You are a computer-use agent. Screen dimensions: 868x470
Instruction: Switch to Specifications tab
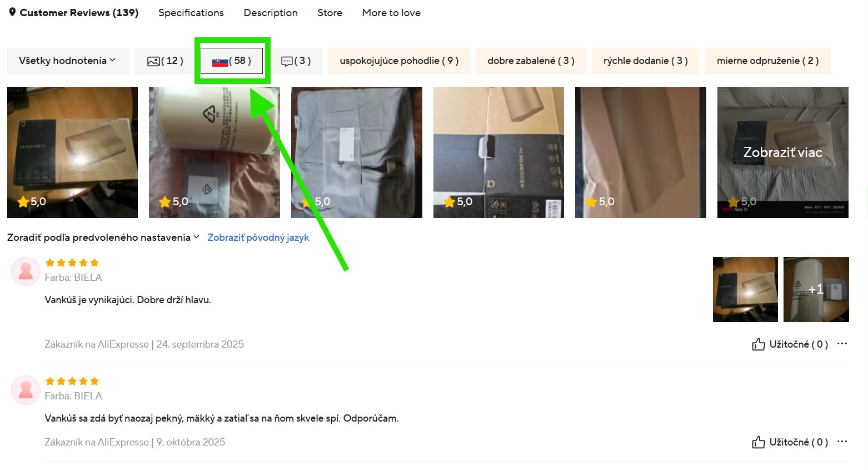click(x=191, y=13)
